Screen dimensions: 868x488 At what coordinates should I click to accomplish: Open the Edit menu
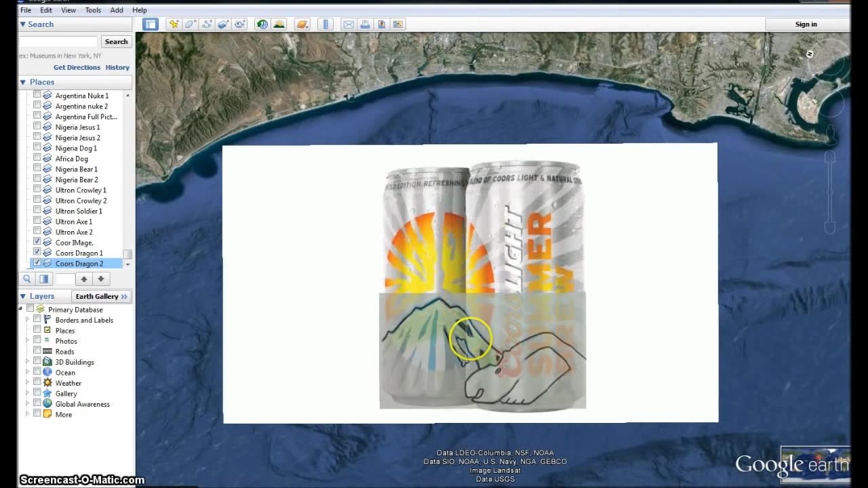point(46,10)
